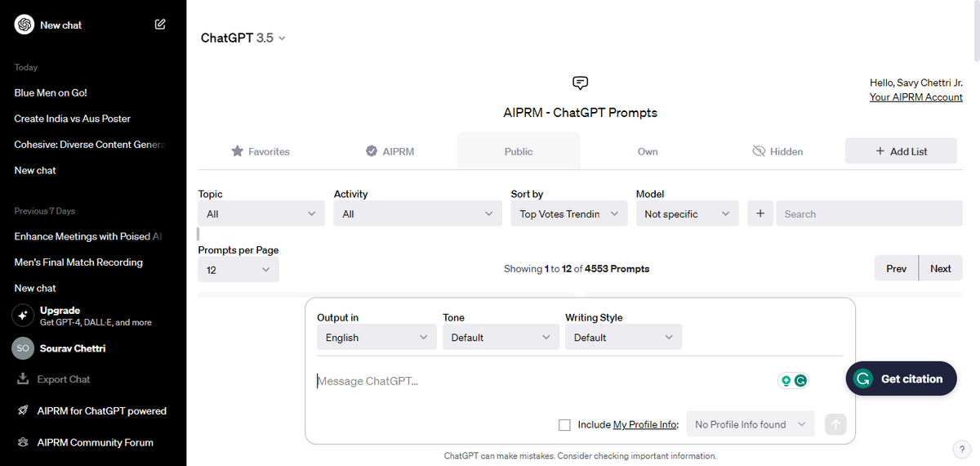This screenshot has width=980, height=466.
Task: Click the page vertical scrollbar
Action: point(976,31)
